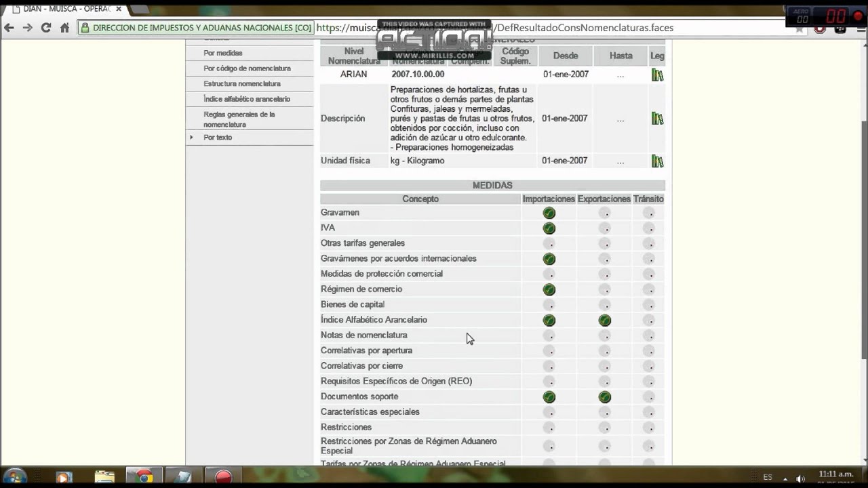Viewport: 868px width, 488px height.
Task: Open the browser home page icon
Action: point(64,28)
